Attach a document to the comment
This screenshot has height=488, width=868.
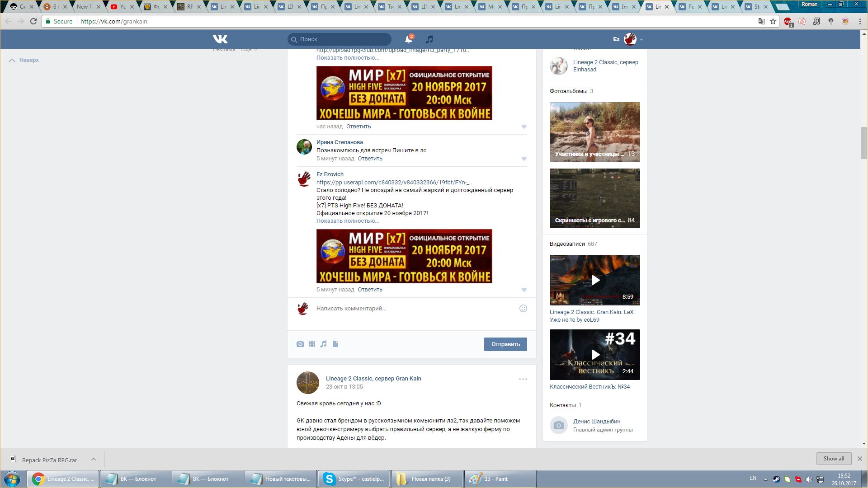335,344
